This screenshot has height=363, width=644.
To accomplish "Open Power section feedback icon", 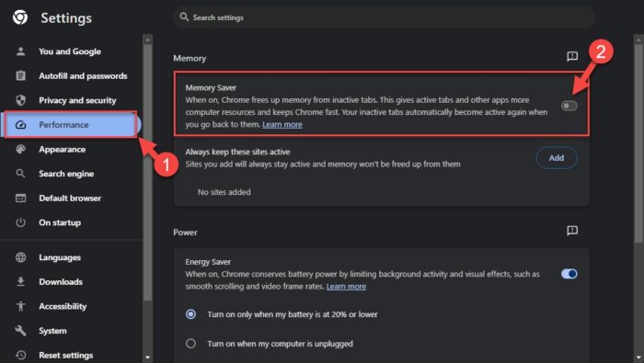I will coord(572,231).
